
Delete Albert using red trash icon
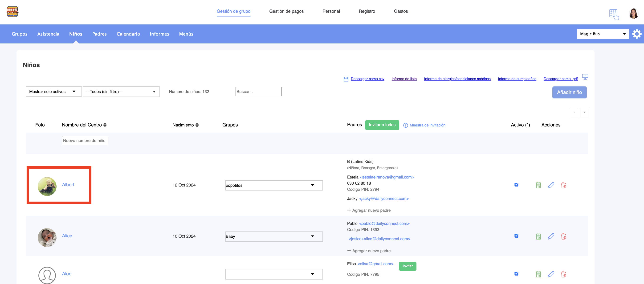(x=563, y=185)
